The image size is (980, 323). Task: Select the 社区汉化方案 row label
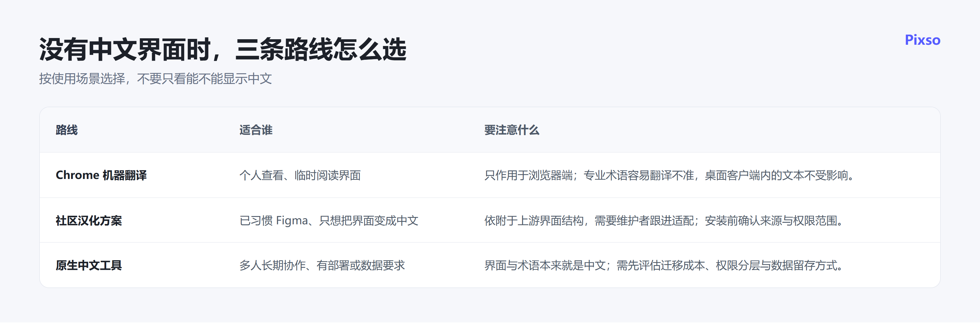[x=89, y=221]
